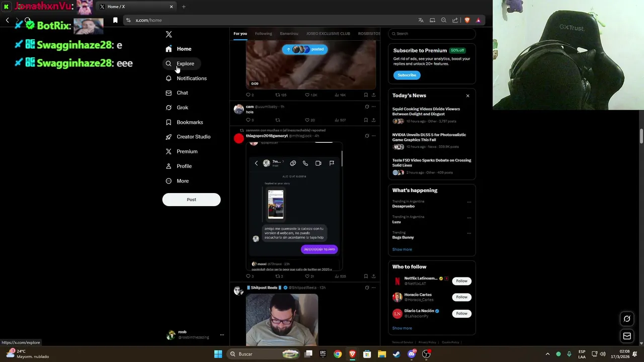Open Chat in the sidebar

(177, 93)
